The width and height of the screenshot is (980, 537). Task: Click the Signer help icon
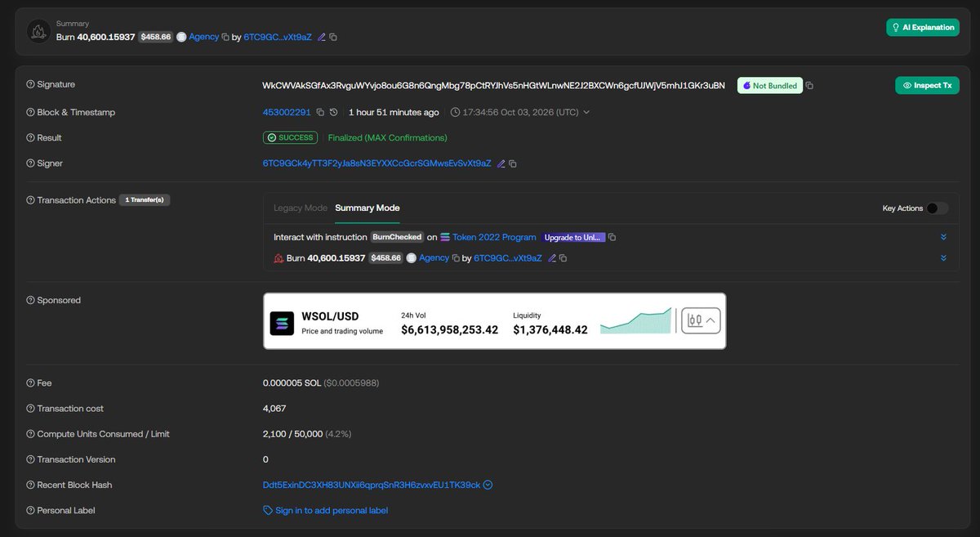point(30,163)
